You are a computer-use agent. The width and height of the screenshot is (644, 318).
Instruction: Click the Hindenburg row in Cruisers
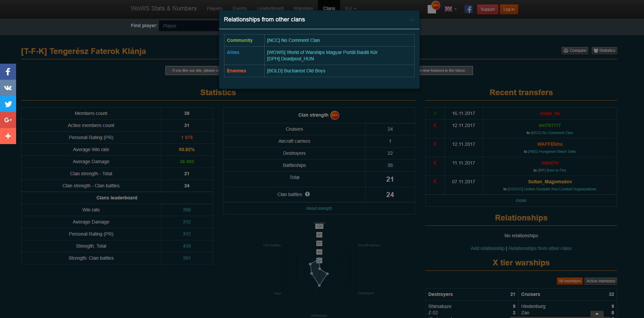(568, 306)
